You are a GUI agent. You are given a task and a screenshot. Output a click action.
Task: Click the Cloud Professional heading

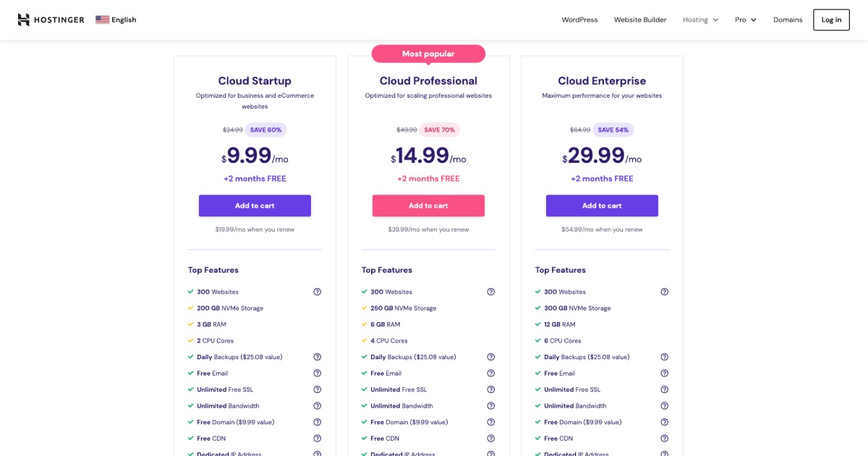tap(428, 81)
